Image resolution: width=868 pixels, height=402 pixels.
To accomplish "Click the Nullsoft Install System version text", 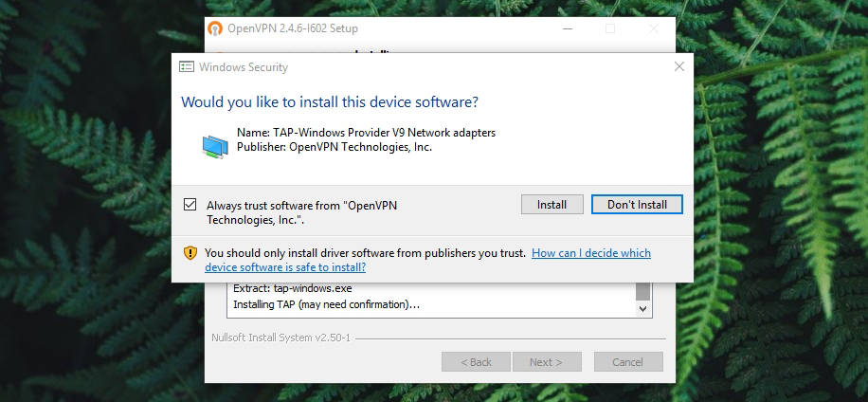I will tap(280, 338).
